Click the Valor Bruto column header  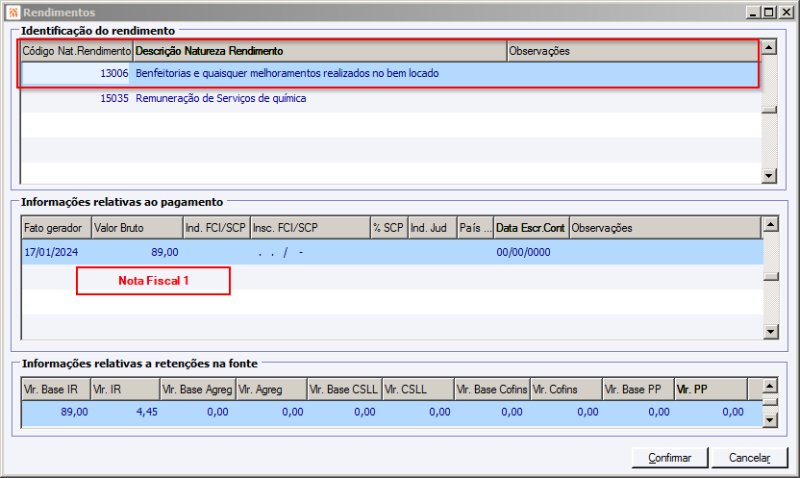pyautogui.click(x=137, y=228)
